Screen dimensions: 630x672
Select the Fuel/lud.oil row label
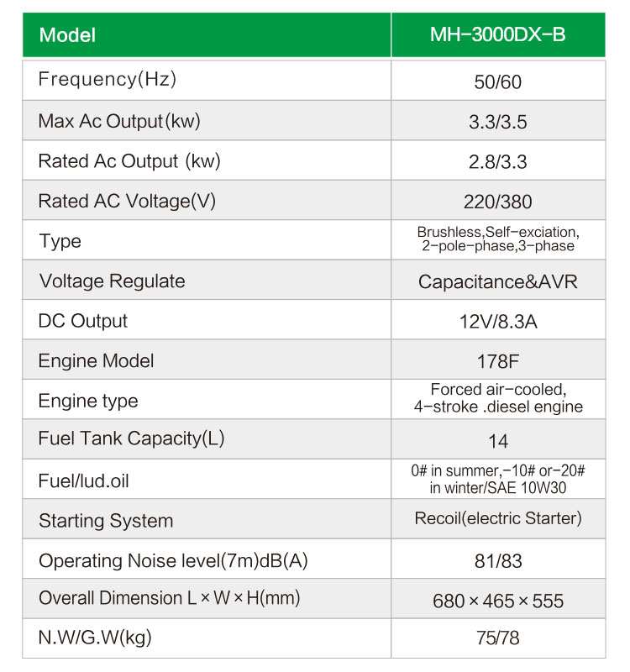(83, 480)
